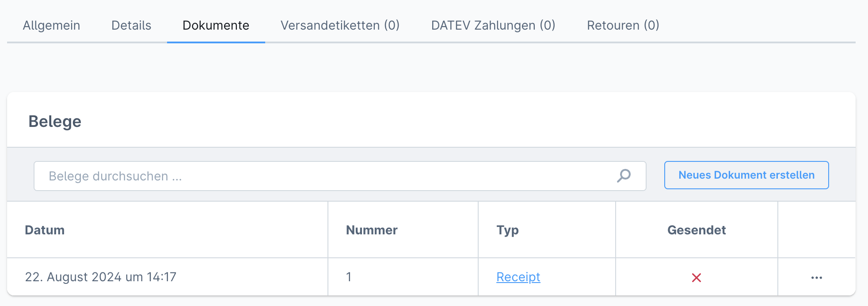The width and height of the screenshot is (868, 306).
Task: Click the empty header cell beside Gesendet
Action: (816, 230)
